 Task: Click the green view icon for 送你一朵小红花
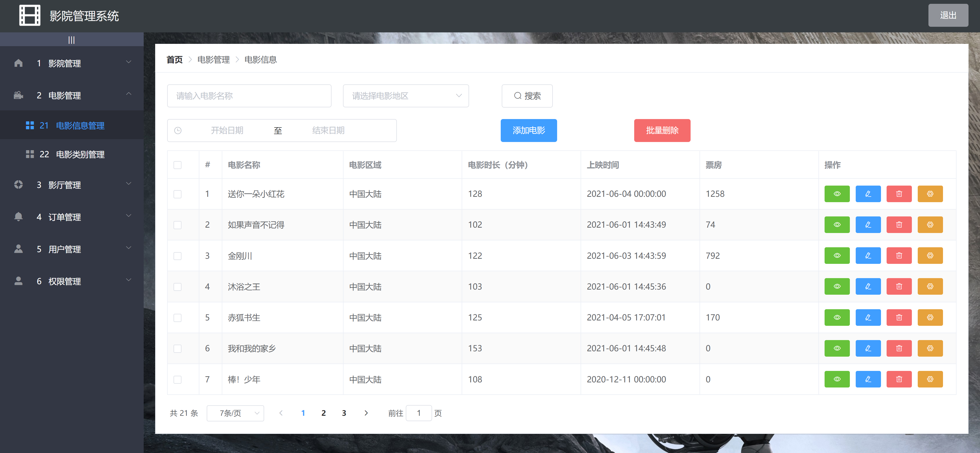(x=837, y=194)
